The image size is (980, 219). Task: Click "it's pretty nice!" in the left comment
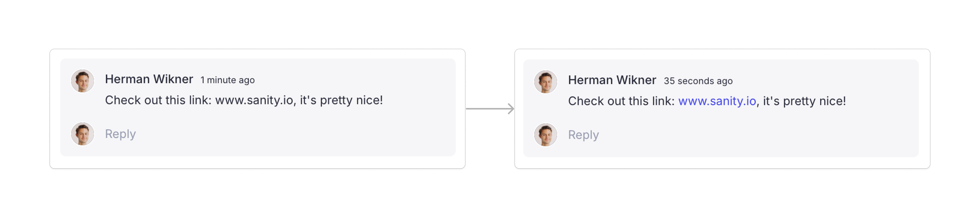(341, 100)
